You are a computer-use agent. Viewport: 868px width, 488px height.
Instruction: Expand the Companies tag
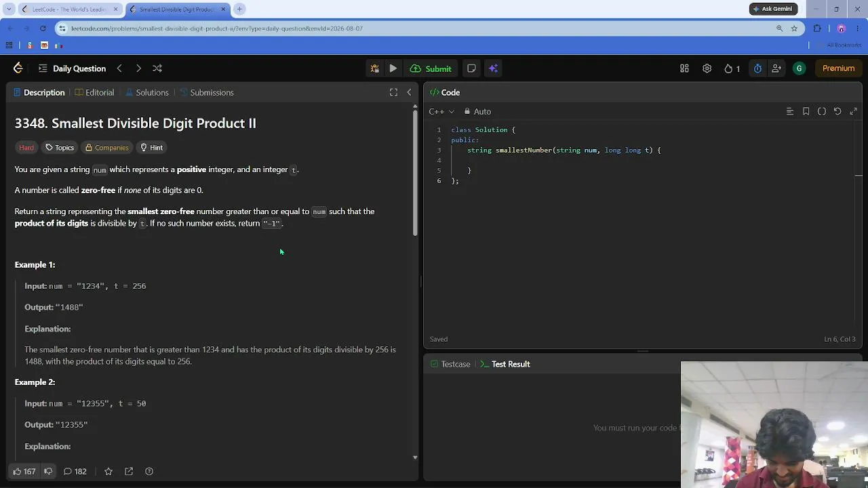point(106,147)
